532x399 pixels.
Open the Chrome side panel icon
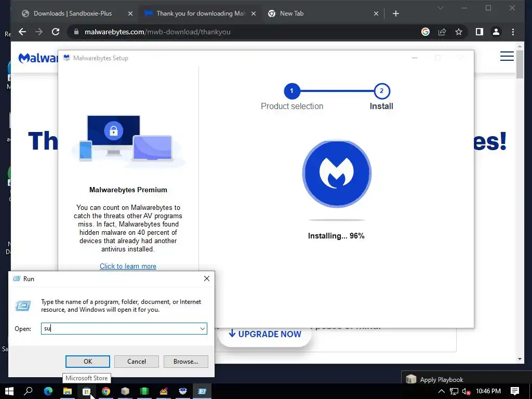coord(480,32)
